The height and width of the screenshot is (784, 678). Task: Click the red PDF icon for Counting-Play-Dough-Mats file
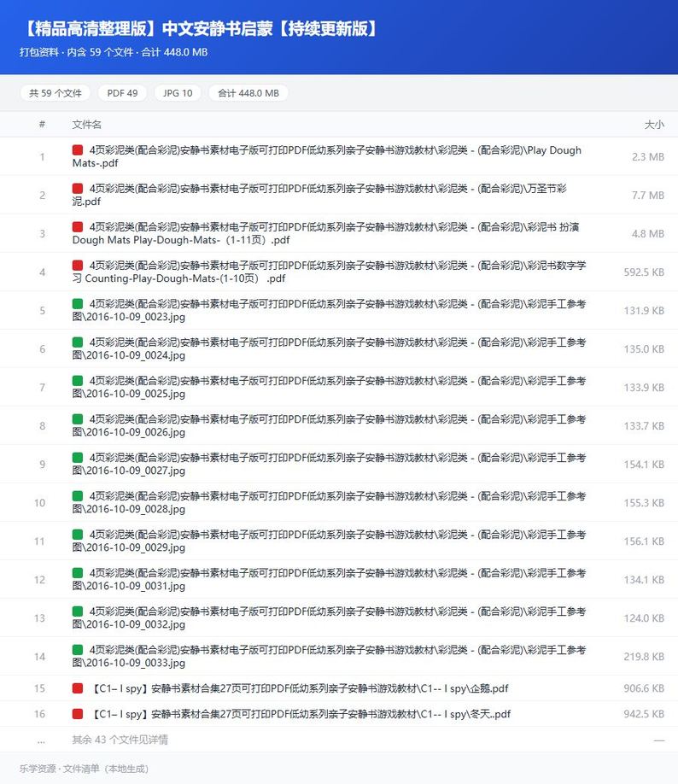click(x=78, y=266)
